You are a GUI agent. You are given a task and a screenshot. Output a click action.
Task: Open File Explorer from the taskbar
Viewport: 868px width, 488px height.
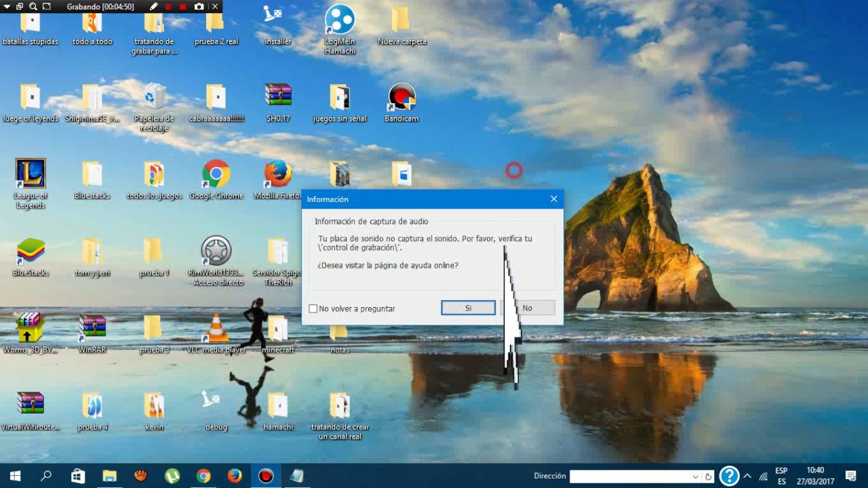pos(109,476)
